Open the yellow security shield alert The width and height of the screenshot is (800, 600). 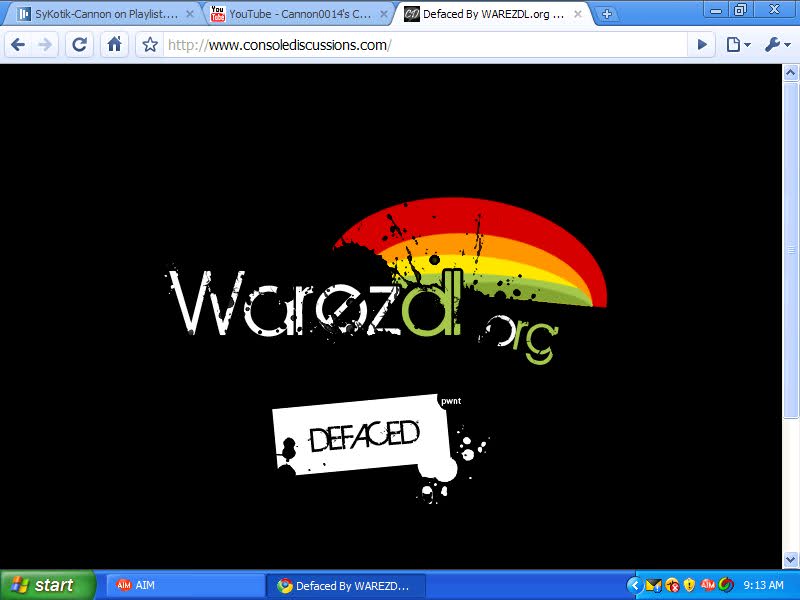coord(689,585)
